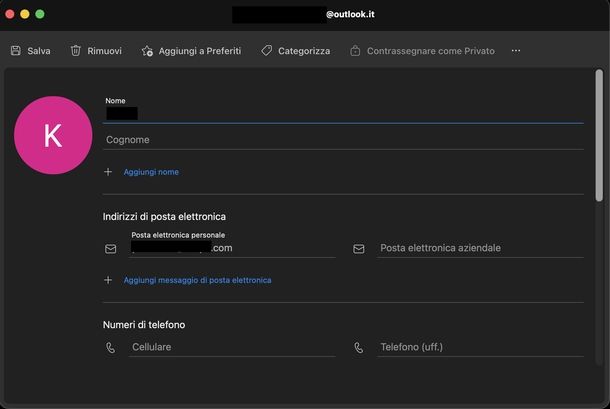Click the plus icon beside Aggiungi messaggio di posta elettronica
The width and height of the screenshot is (610, 409).
pyautogui.click(x=108, y=280)
